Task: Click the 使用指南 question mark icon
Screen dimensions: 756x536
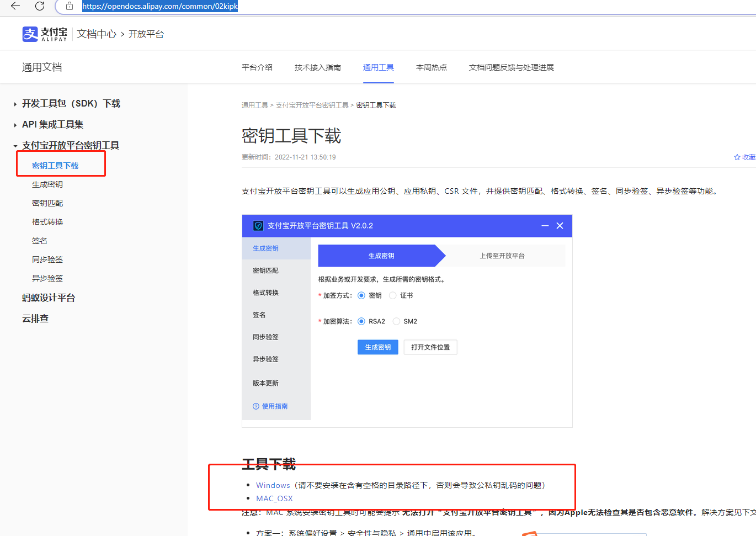Action: point(256,406)
